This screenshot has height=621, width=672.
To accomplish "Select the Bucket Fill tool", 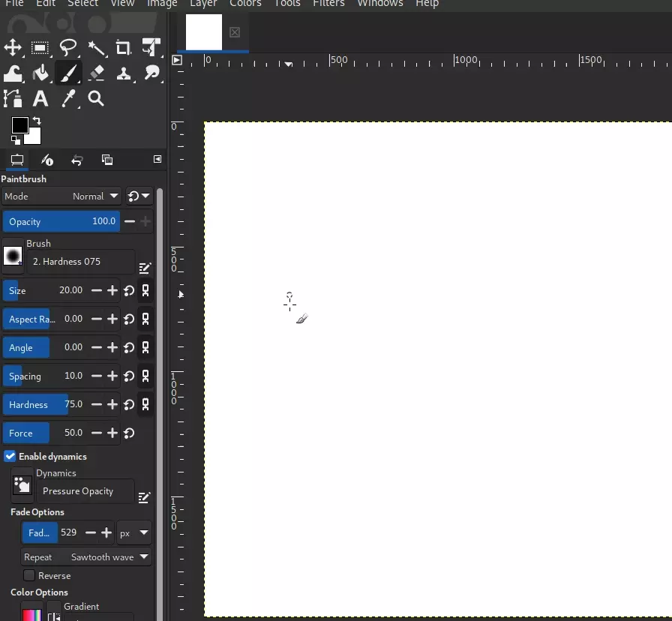I will click(41, 73).
